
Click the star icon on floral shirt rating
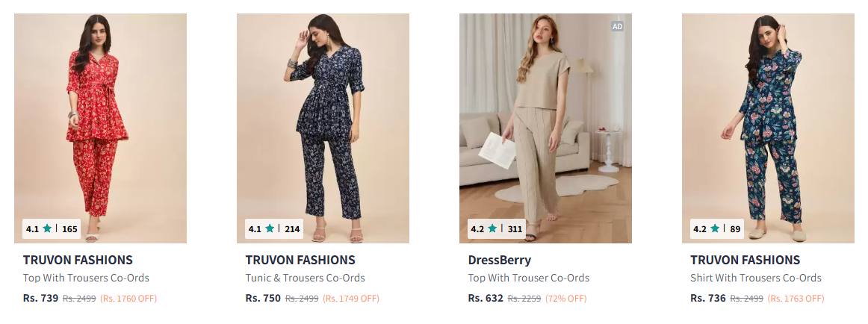click(716, 229)
